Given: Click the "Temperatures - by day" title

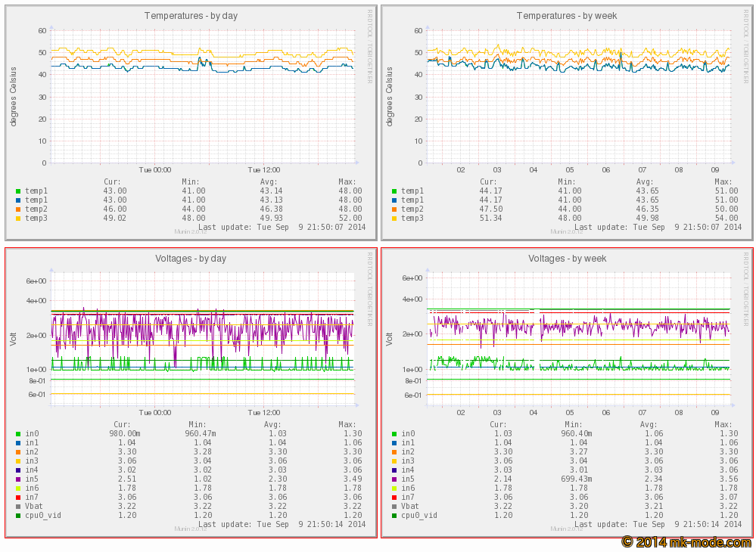Looking at the screenshot, I should pyautogui.click(x=191, y=16).
